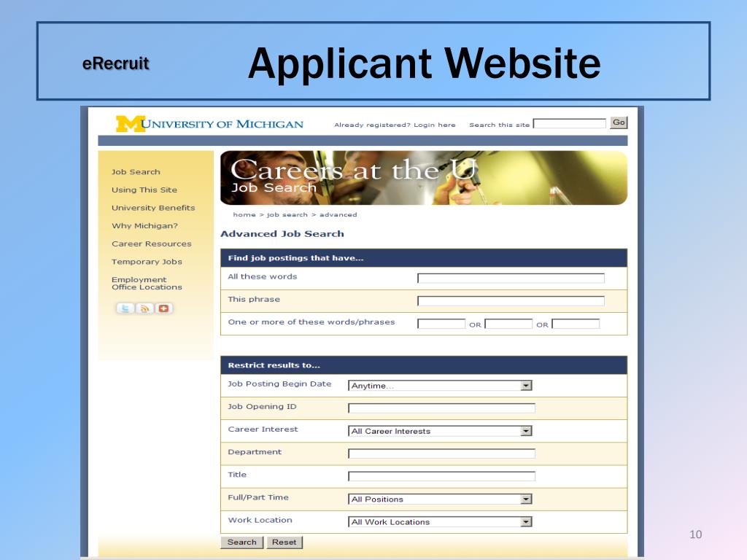The height and width of the screenshot is (560, 747).
Task: Expand the Career Interest dropdown
Action: point(440,431)
